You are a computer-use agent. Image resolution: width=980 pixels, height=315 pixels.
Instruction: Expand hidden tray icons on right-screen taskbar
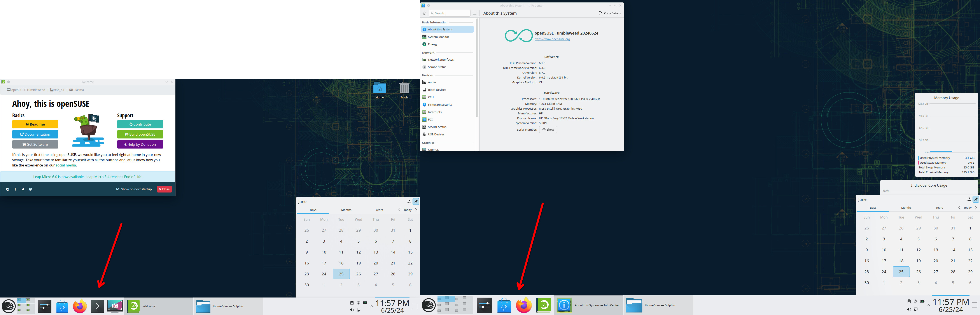tap(928, 305)
